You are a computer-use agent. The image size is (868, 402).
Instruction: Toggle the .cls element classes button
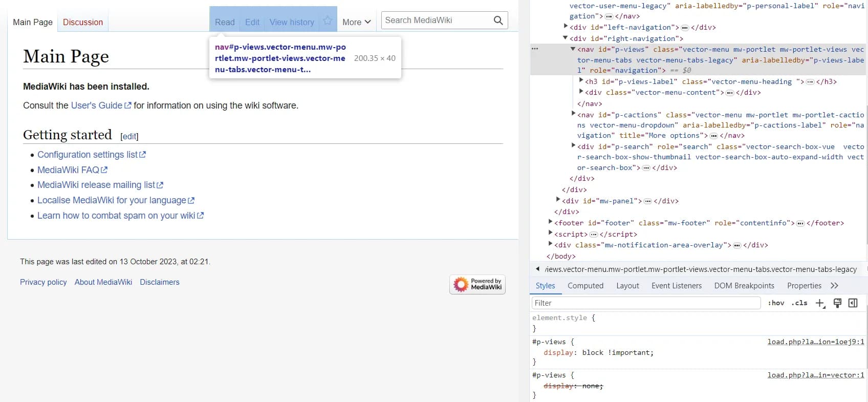(x=799, y=303)
